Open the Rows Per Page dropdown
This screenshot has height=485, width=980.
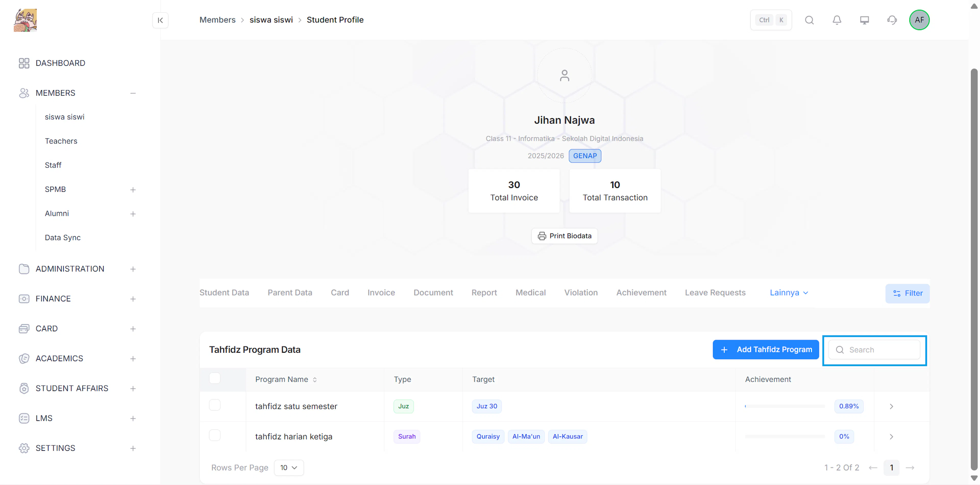pos(289,468)
